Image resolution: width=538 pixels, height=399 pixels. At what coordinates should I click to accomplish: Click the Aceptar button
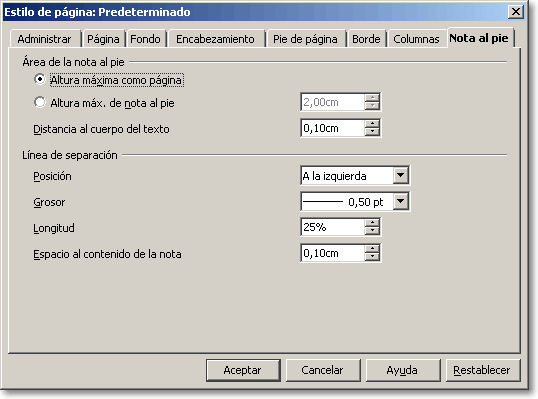point(243,370)
